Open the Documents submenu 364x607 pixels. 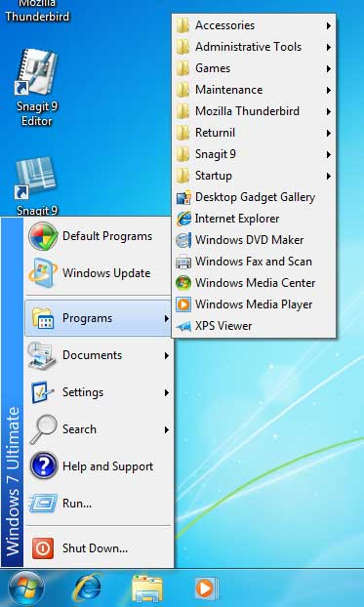pyautogui.click(x=99, y=355)
